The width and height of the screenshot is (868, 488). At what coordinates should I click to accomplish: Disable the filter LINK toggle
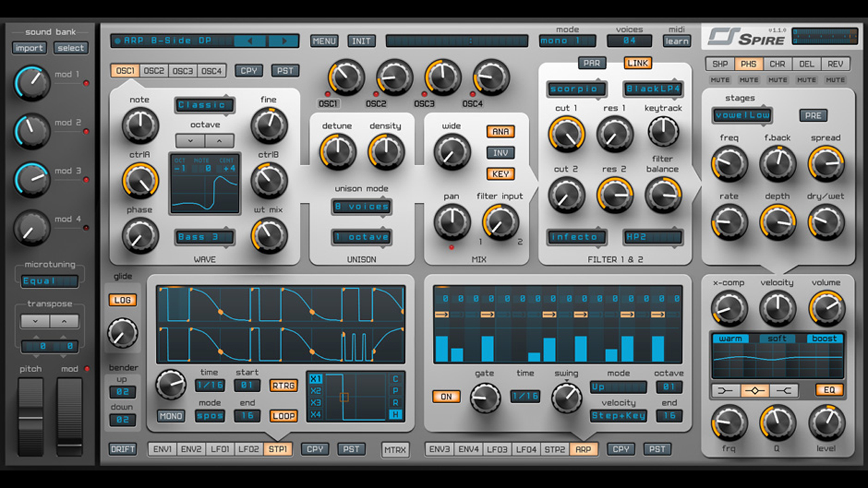(x=637, y=63)
